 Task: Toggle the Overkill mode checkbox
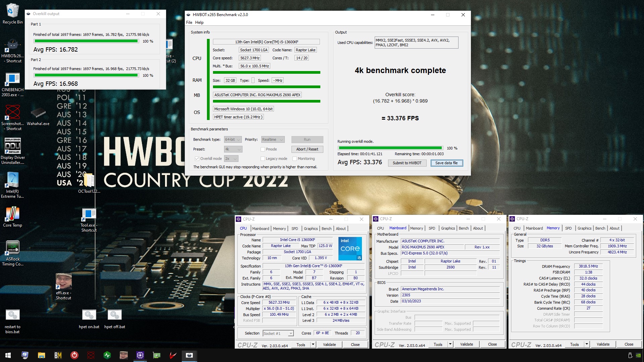(x=197, y=159)
